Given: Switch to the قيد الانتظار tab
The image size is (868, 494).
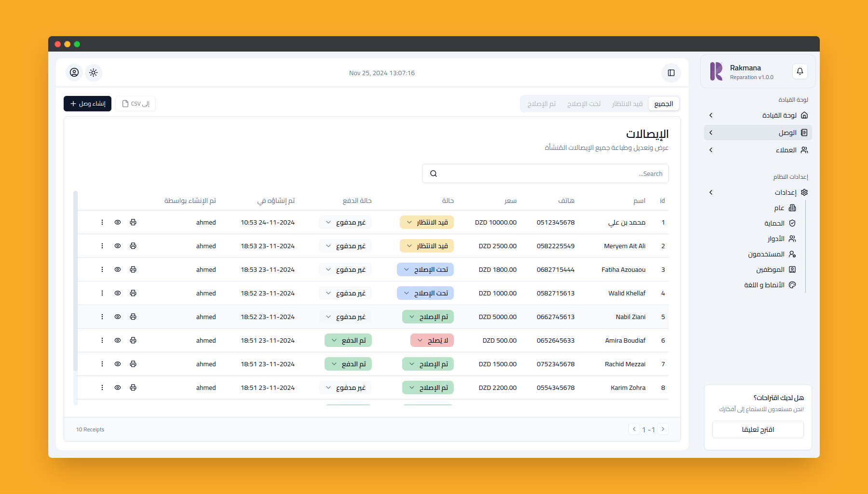Looking at the screenshot, I should 627,104.
